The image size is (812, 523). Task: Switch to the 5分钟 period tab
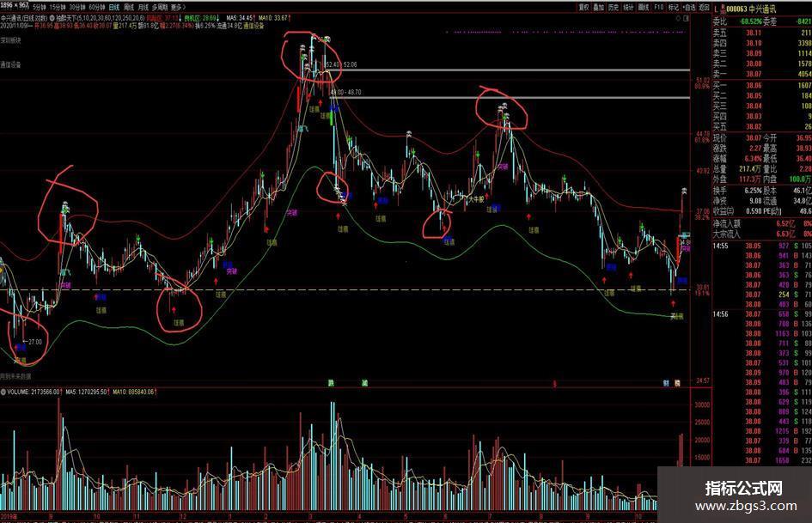[40, 7]
